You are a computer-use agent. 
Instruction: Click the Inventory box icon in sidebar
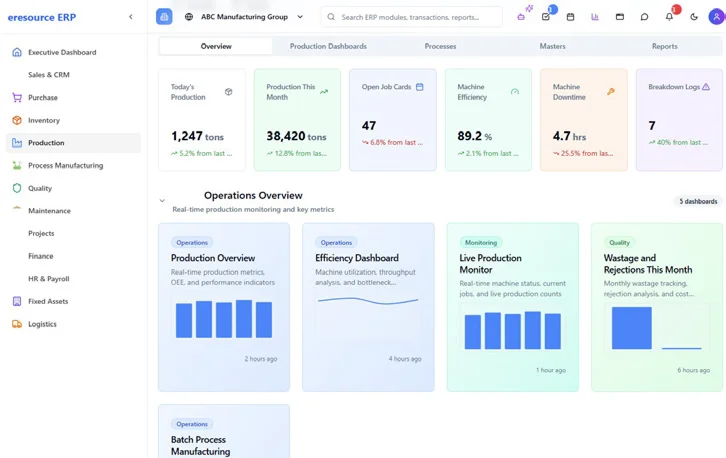click(x=17, y=120)
